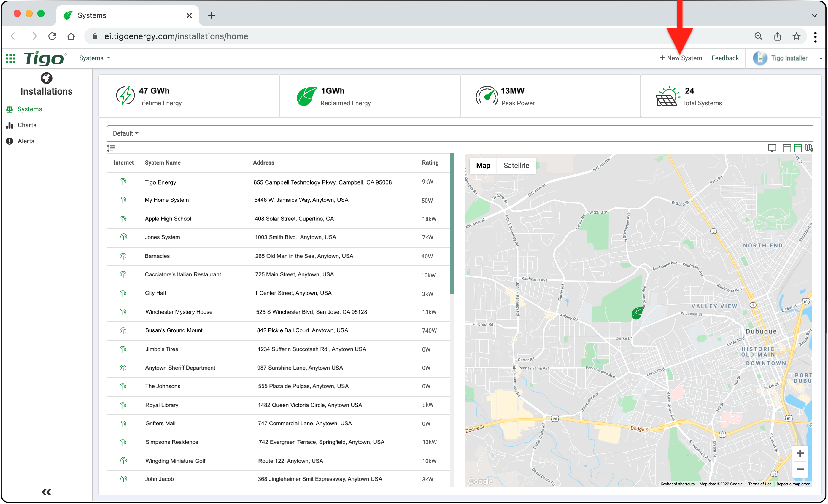Click internet status icon for Royal Library

point(123,406)
